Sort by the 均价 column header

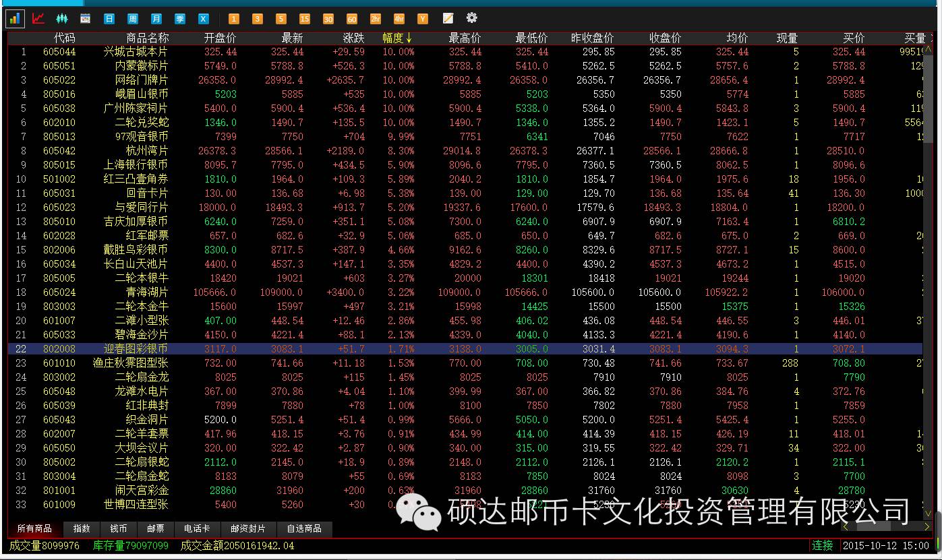pyautogui.click(x=737, y=38)
